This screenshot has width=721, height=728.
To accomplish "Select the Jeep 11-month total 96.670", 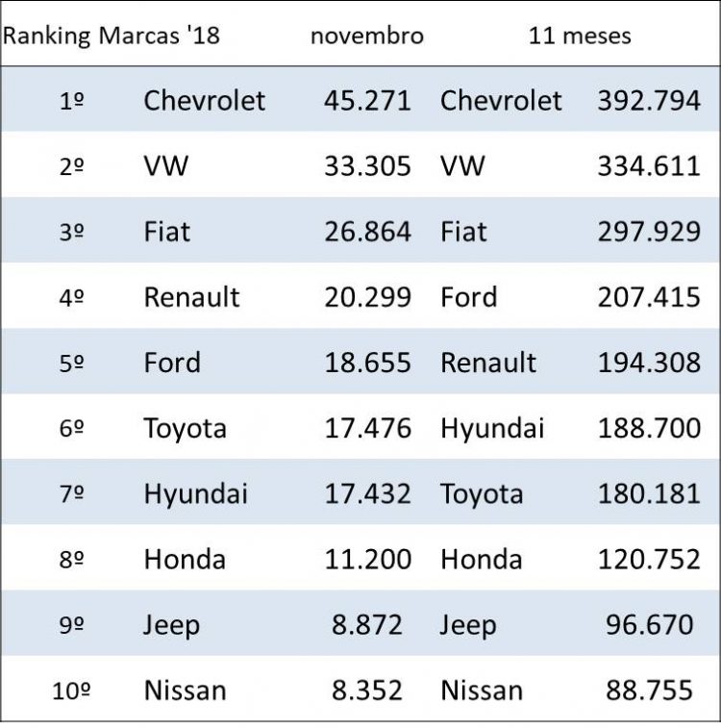I will tap(649, 624).
